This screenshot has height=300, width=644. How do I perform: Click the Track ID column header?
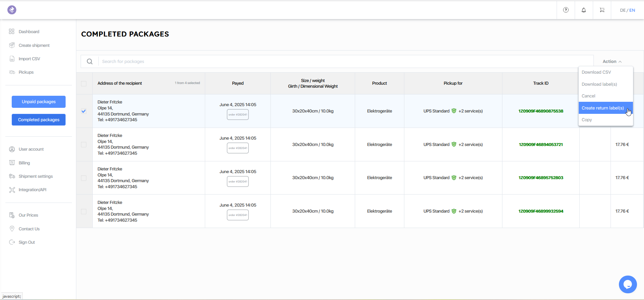pyautogui.click(x=541, y=83)
